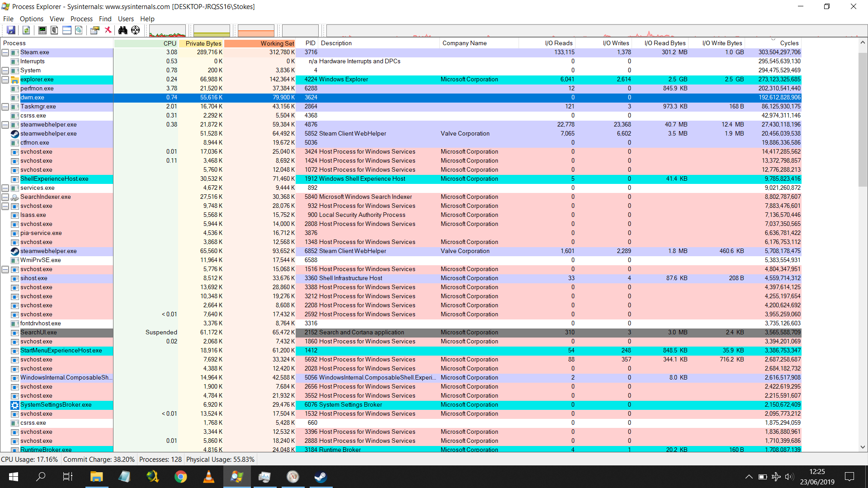
Task: Select the lsass.exe process
Action: 401,215
